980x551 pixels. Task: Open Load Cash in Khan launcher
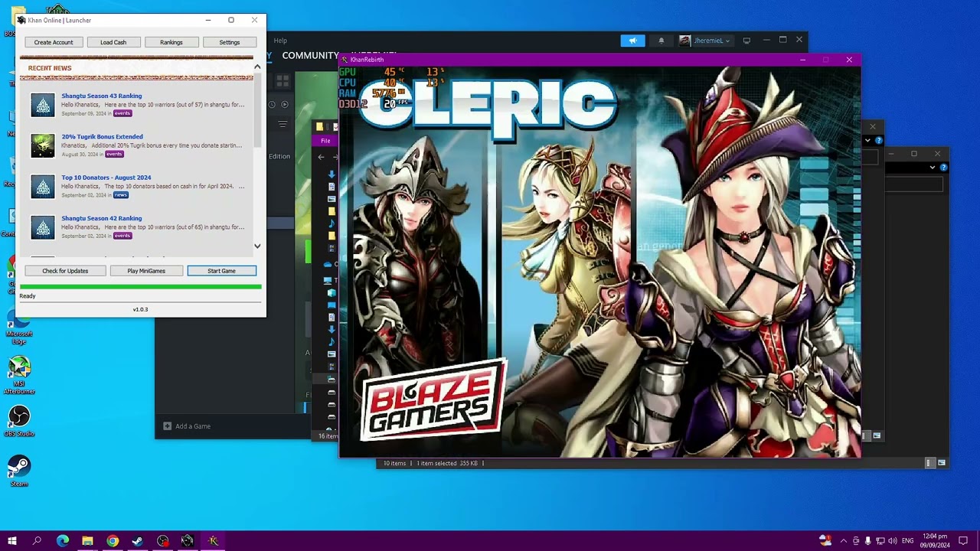[113, 42]
